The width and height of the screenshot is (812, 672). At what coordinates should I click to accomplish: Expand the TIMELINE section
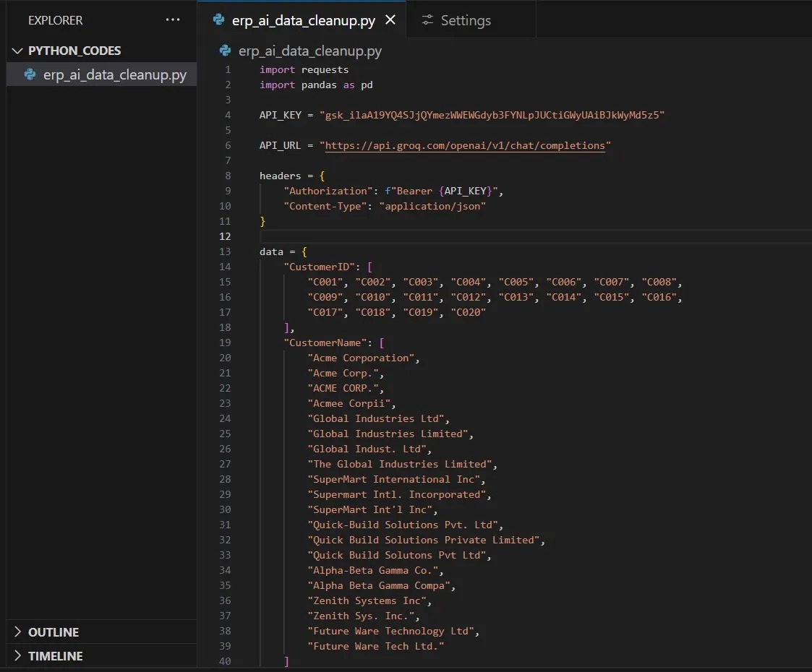tap(55, 656)
